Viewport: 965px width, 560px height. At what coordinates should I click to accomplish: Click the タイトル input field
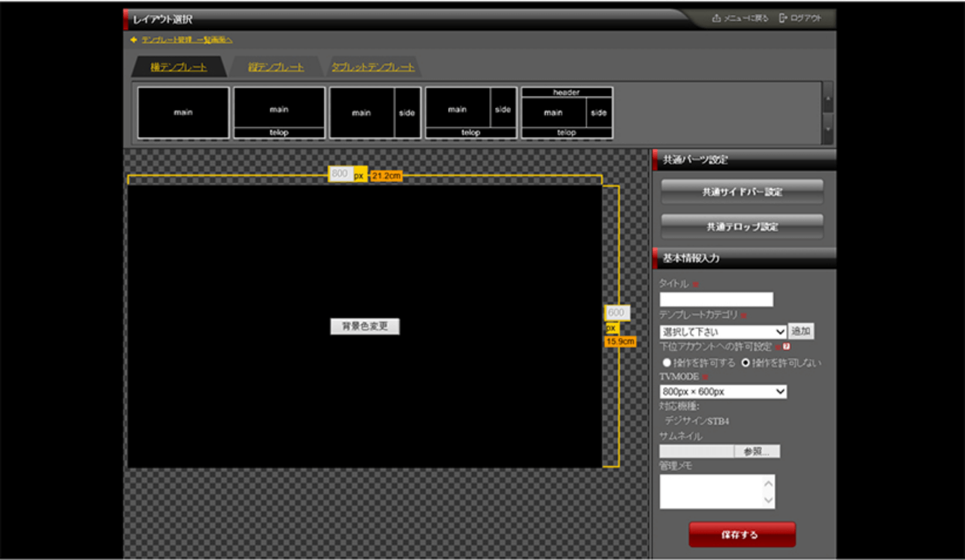pyautogui.click(x=716, y=299)
